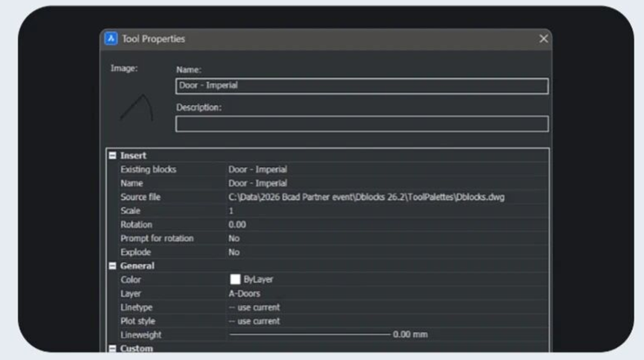Click the white ByLayer color swatch
This screenshot has height=360, width=644.
(235, 279)
